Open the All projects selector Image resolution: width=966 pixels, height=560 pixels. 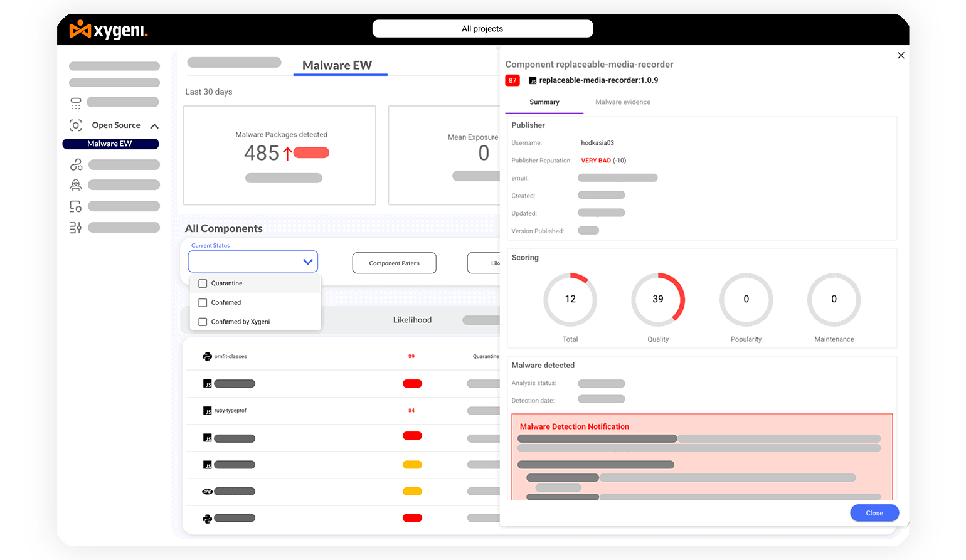pyautogui.click(x=482, y=29)
